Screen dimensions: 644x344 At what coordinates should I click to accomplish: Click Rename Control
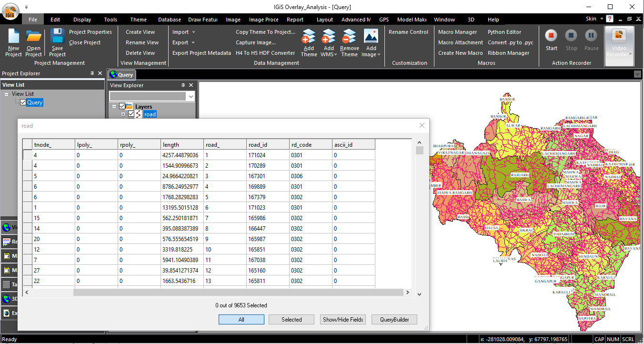[x=409, y=32]
